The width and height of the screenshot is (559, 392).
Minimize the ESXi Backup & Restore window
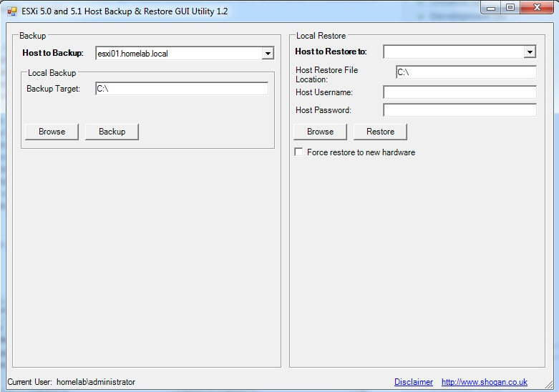pyautogui.click(x=491, y=7)
